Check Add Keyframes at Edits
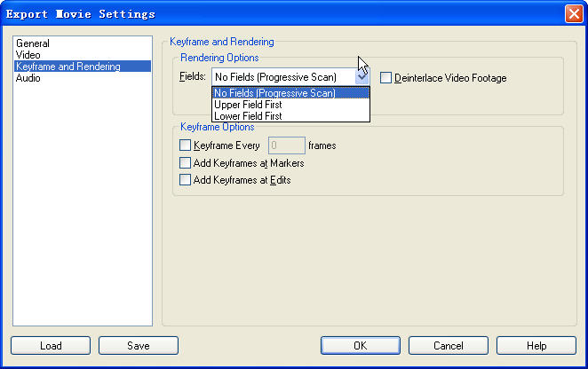This screenshot has width=588, height=369. (x=186, y=180)
